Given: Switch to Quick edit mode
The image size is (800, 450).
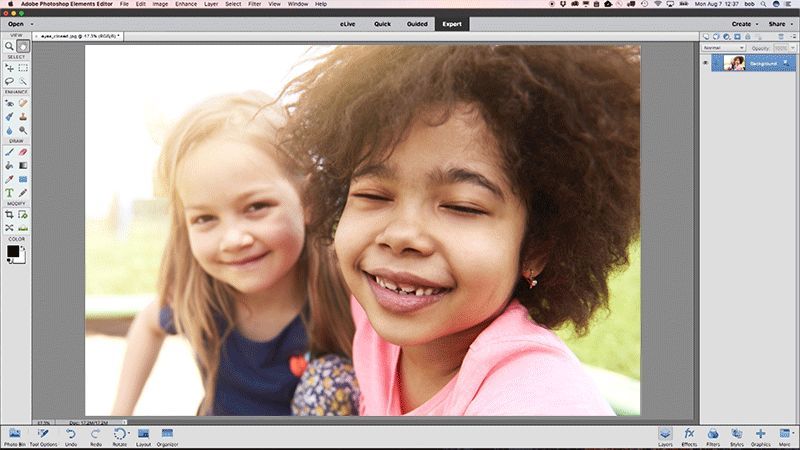Looking at the screenshot, I should click(382, 23).
